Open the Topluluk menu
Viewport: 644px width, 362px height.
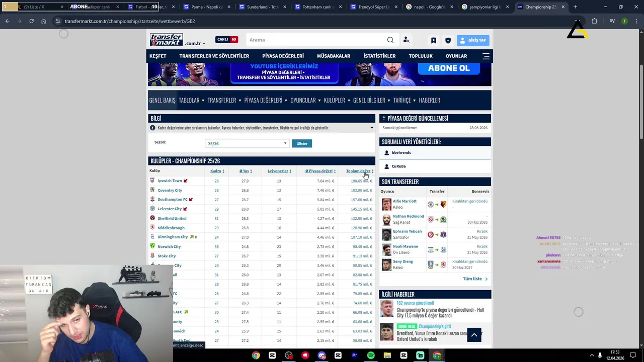pyautogui.click(x=421, y=56)
